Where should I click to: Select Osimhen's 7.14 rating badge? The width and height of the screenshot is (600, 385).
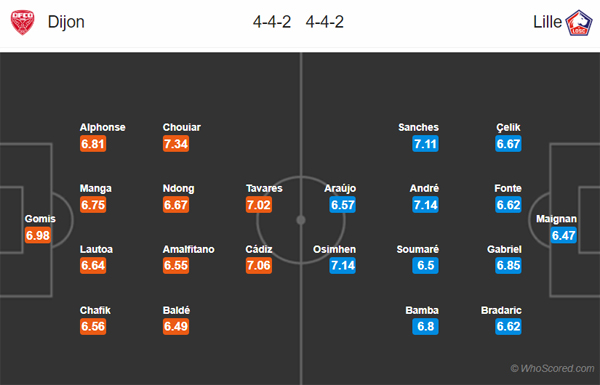point(342,265)
